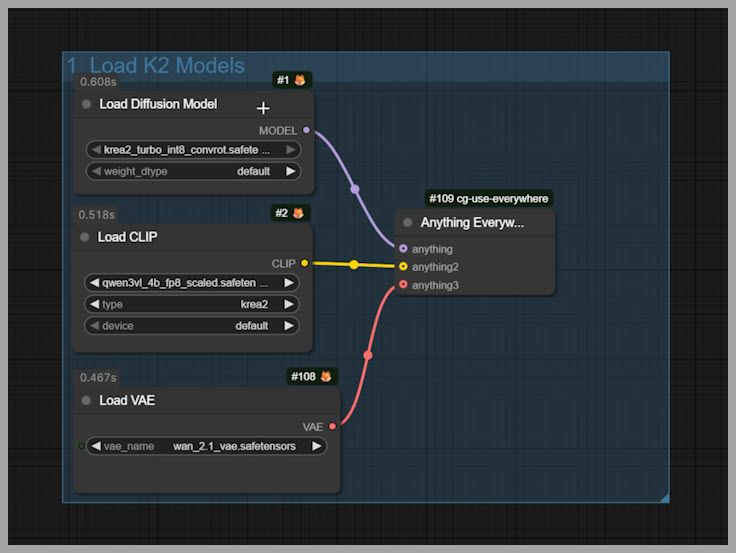Click the fox icon on badge #1
736x553 pixels.
[300, 80]
